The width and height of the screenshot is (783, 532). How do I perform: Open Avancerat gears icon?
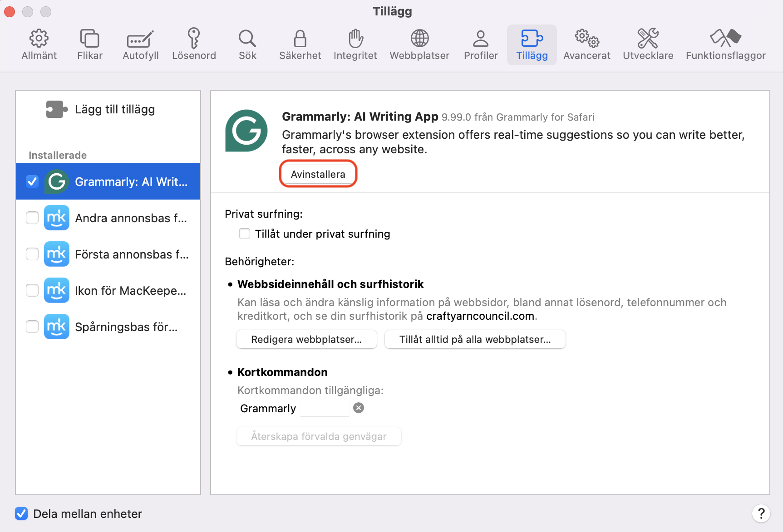(x=587, y=39)
